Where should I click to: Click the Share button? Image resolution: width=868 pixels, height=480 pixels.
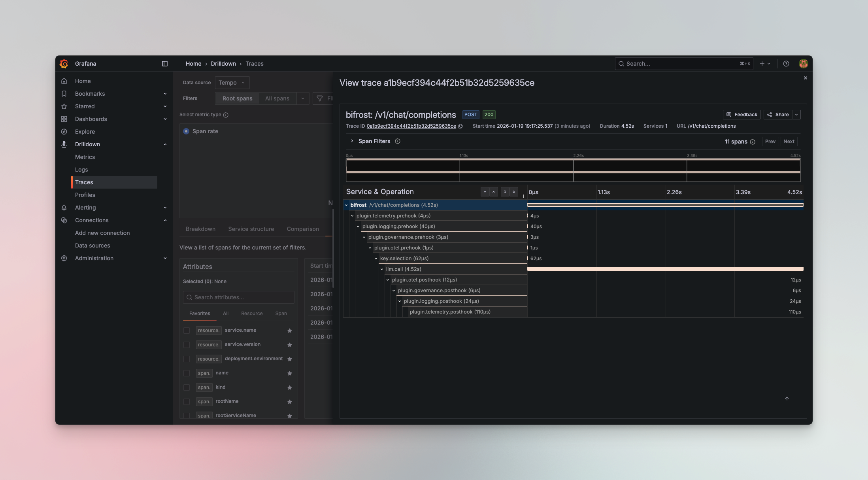[778, 115]
